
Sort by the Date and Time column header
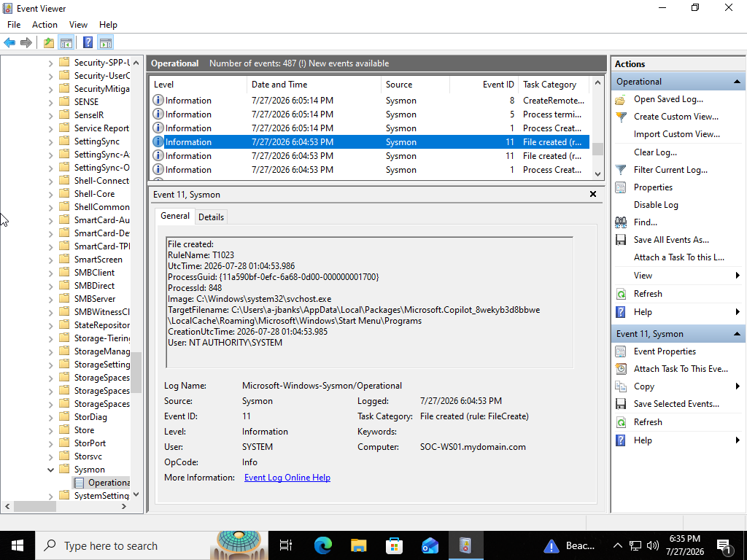tap(314, 85)
